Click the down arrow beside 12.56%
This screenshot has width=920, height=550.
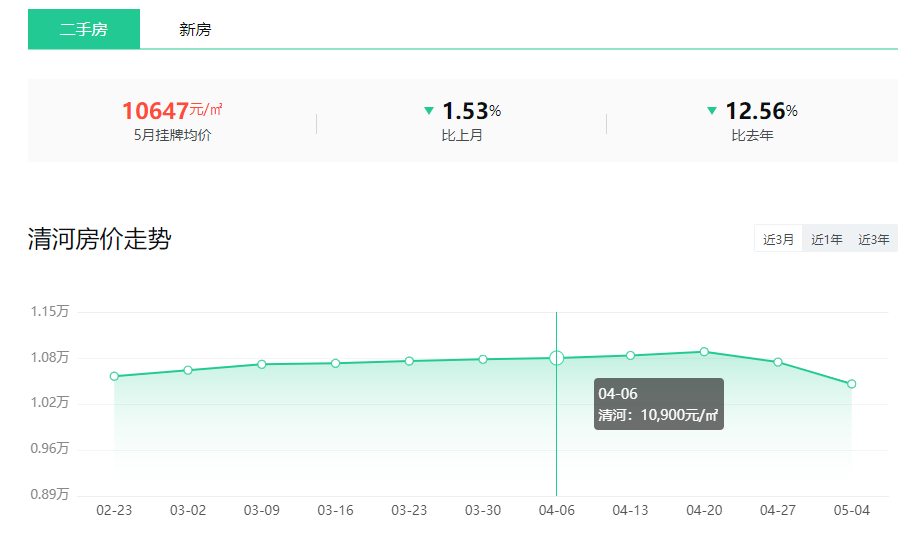point(712,111)
